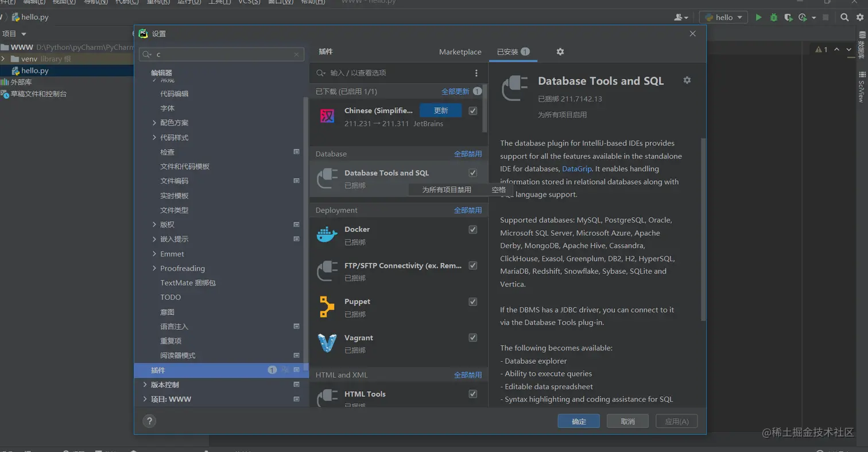Open 文件和代码模板 settings page
Viewport: 868px width, 452px height.
185,166
